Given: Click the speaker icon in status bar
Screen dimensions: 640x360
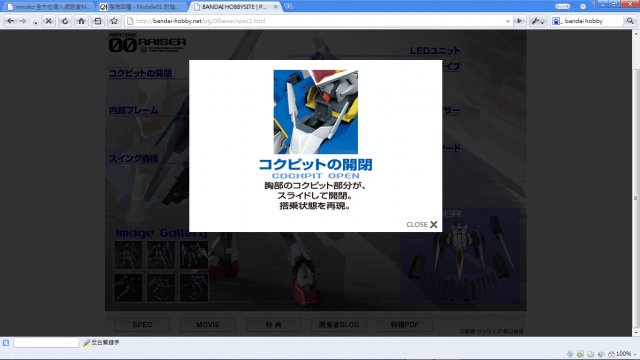Looking at the screenshot, I should tap(601, 354).
